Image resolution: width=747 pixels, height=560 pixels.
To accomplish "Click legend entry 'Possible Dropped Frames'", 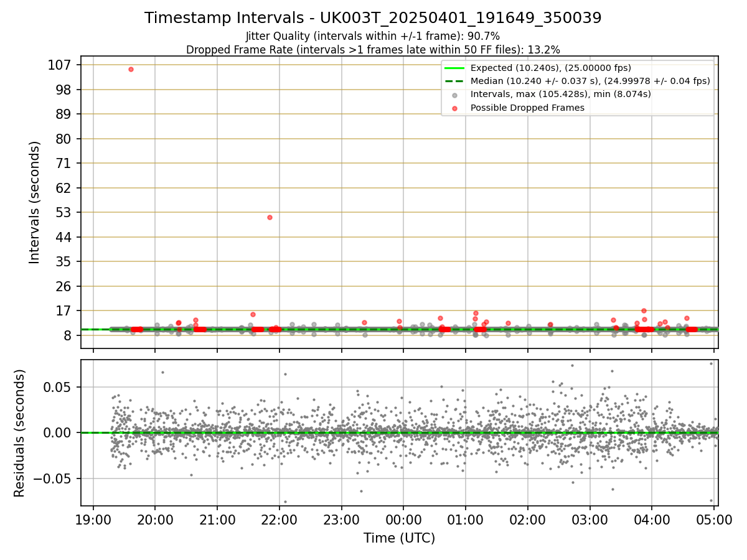I will coord(527,108).
